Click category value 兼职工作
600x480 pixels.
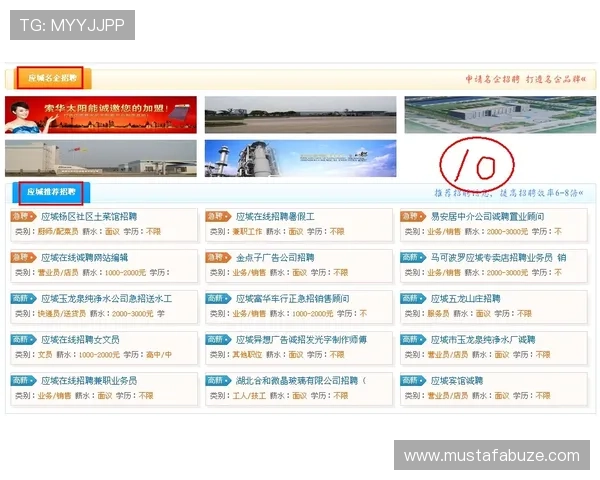pyautogui.click(x=247, y=232)
